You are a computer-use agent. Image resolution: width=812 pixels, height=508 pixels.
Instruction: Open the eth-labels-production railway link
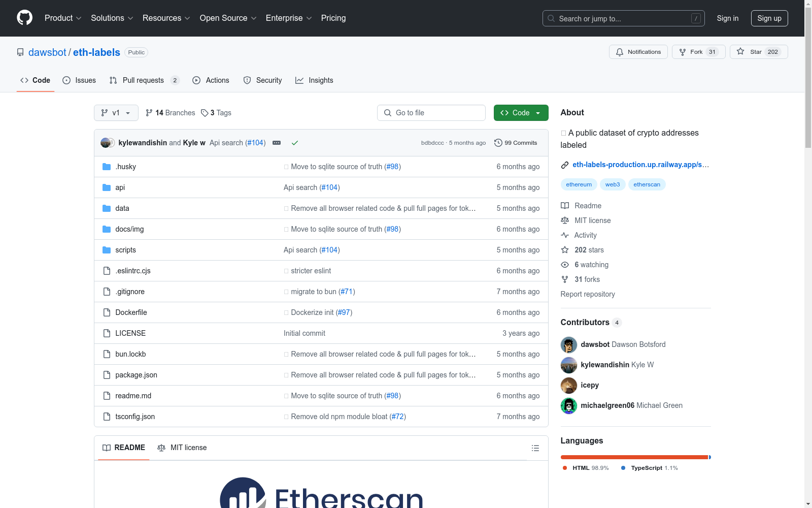pyautogui.click(x=640, y=165)
